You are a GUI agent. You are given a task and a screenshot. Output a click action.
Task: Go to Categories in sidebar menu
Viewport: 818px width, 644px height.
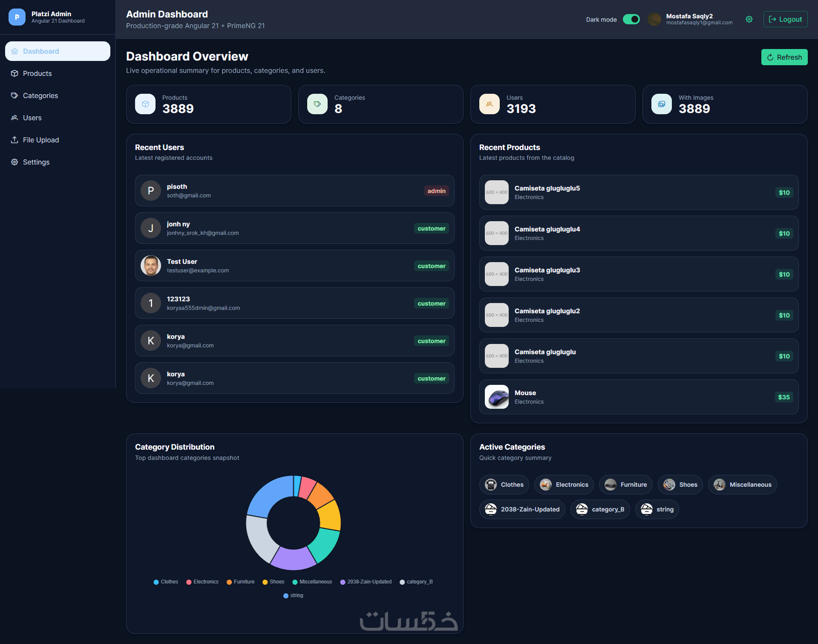40,95
